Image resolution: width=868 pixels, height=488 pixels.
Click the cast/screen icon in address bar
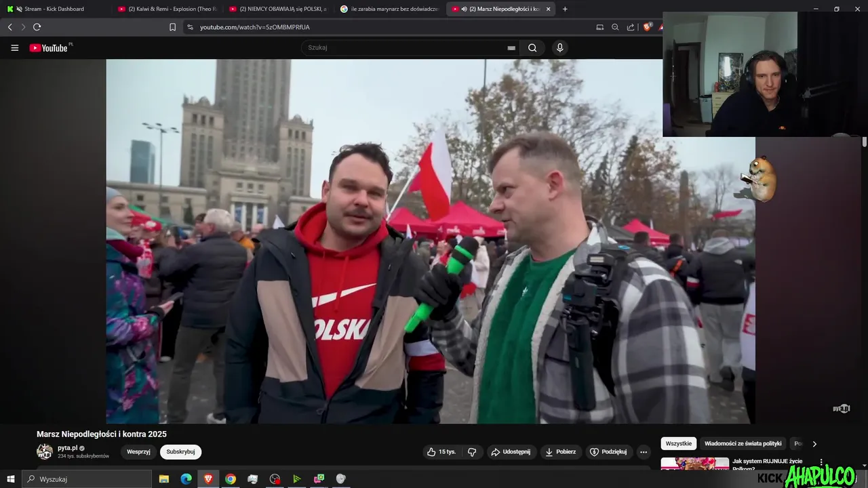pyautogui.click(x=599, y=27)
